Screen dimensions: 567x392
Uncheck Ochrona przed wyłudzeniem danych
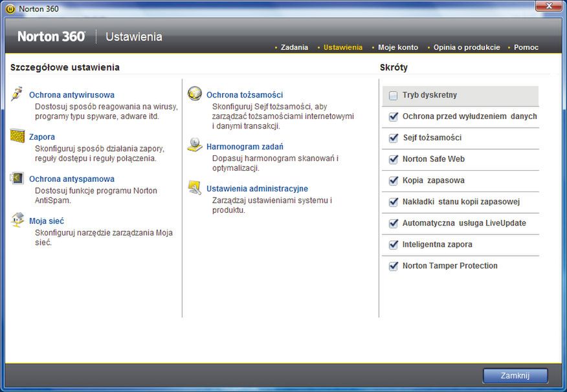point(394,116)
